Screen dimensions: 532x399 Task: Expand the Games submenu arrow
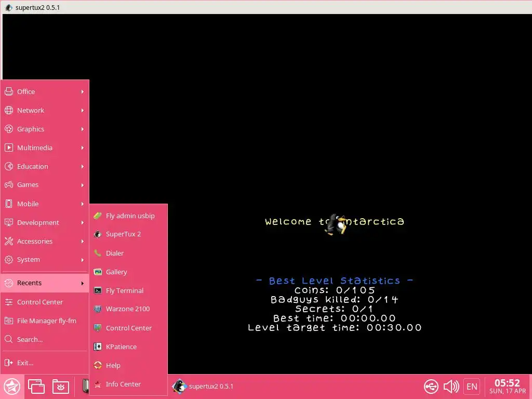83,185
